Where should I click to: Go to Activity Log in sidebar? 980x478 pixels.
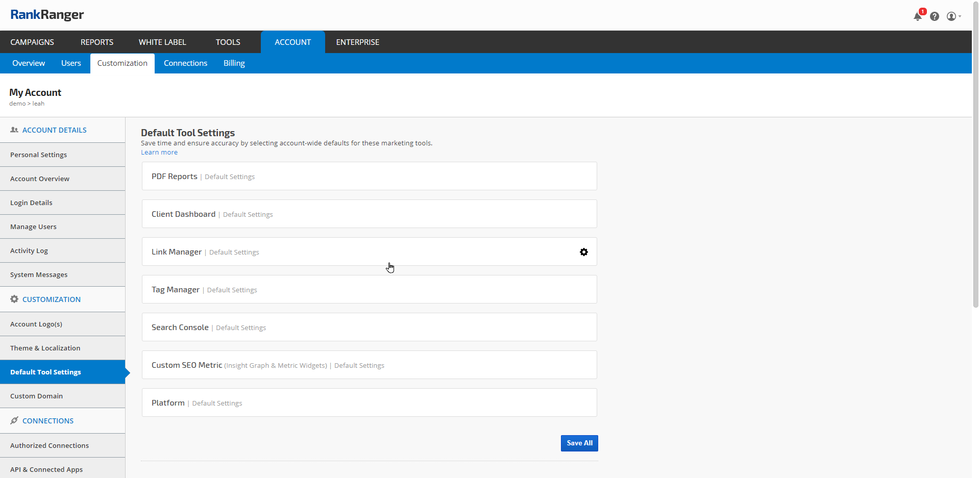coord(29,251)
